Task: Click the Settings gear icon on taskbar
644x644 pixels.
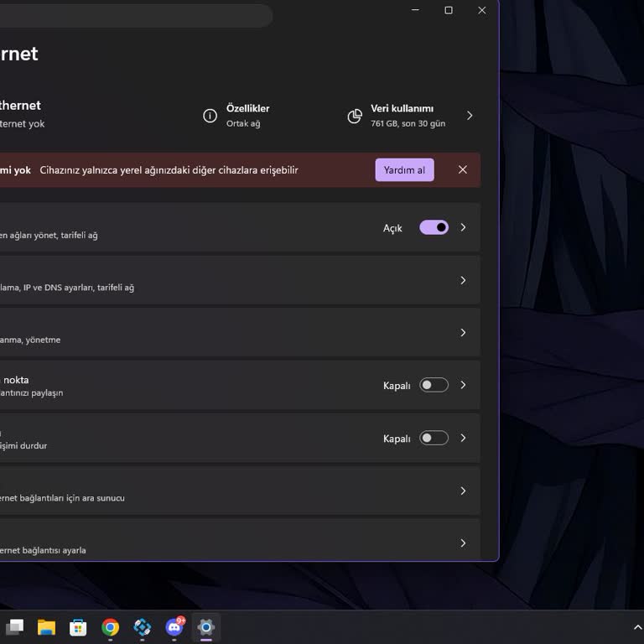Action: coord(206,627)
